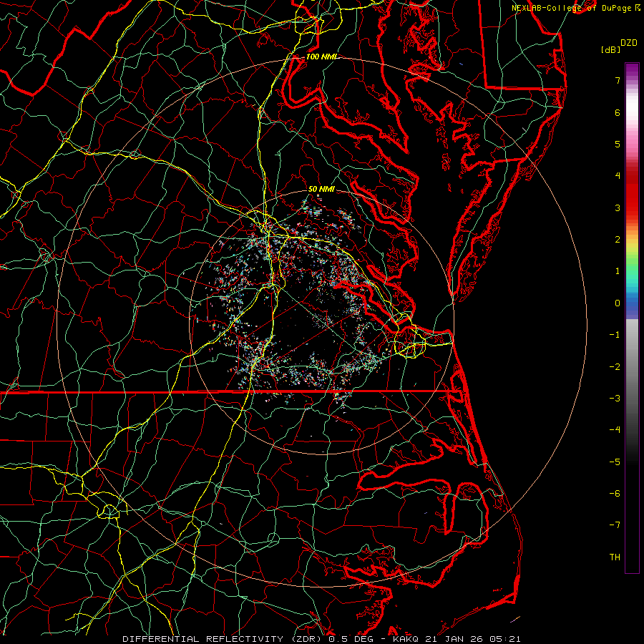Select the 100 NMI range ring label
The height and width of the screenshot is (644, 644).
(x=321, y=57)
